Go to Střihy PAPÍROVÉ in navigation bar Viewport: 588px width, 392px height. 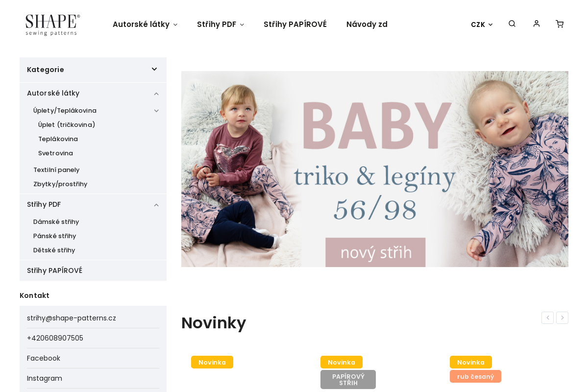(295, 24)
